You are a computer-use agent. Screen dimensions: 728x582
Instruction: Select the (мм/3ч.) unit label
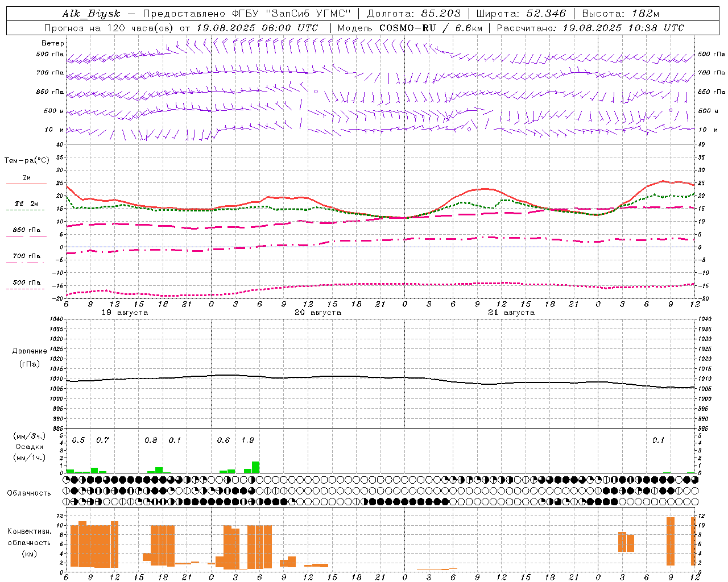(30, 436)
